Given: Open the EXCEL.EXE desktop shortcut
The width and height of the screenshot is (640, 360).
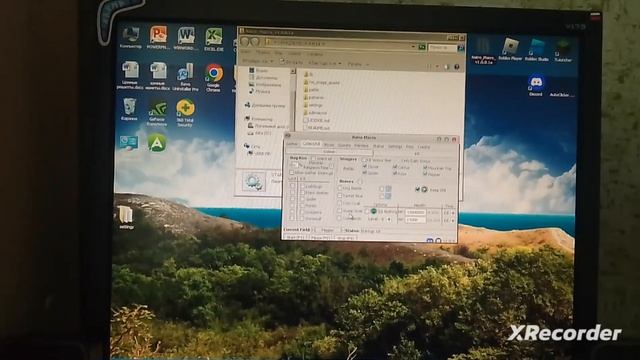Looking at the screenshot, I should point(213,40).
